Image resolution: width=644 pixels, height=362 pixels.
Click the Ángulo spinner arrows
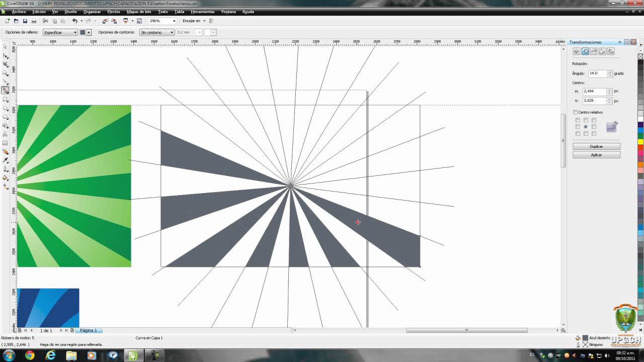[x=610, y=73]
